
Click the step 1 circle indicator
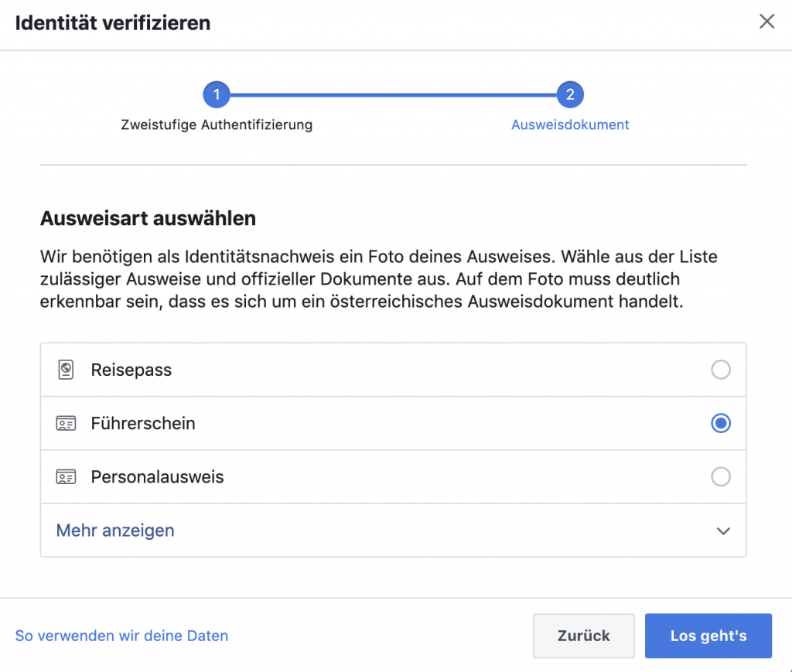tap(217, 95)
